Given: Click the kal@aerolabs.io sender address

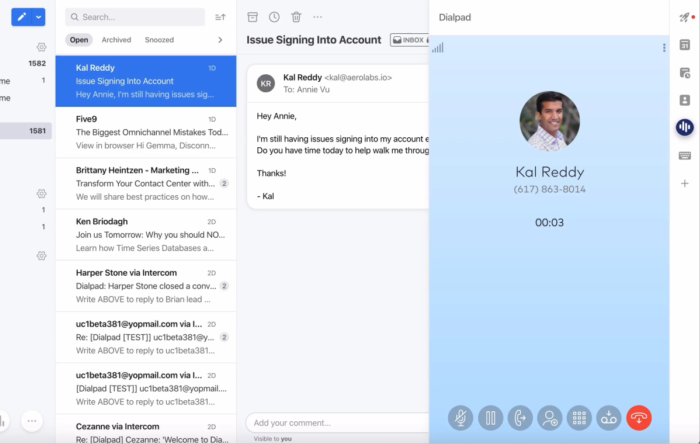Looking at the screenshot, I should tap(358, 78).
